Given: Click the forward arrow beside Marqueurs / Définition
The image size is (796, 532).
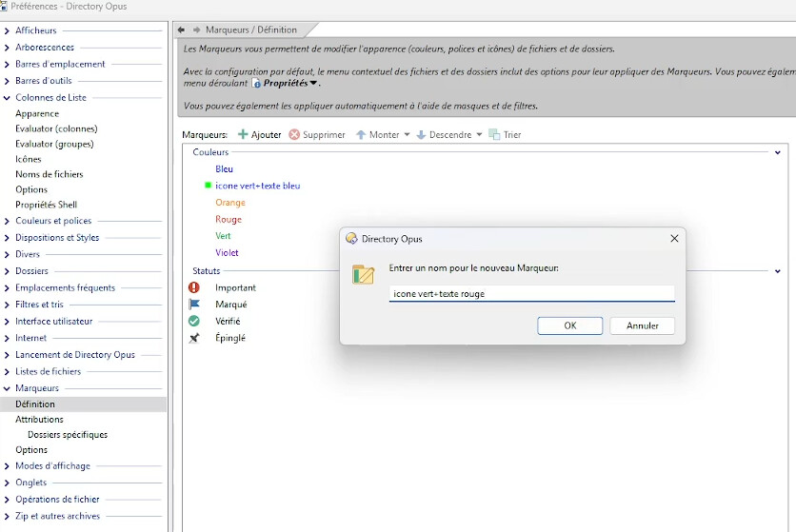Looking at the screenshot, I should point(197,30).
